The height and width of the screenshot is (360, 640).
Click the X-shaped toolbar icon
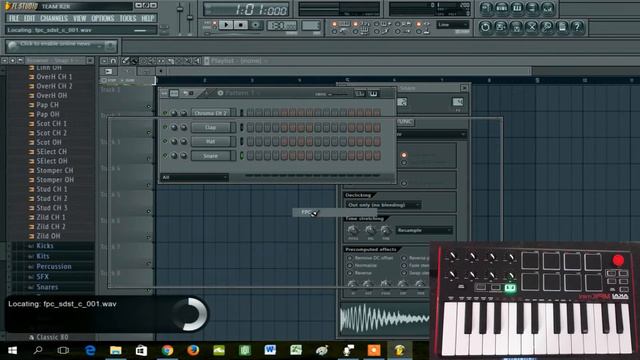point(531,27)
